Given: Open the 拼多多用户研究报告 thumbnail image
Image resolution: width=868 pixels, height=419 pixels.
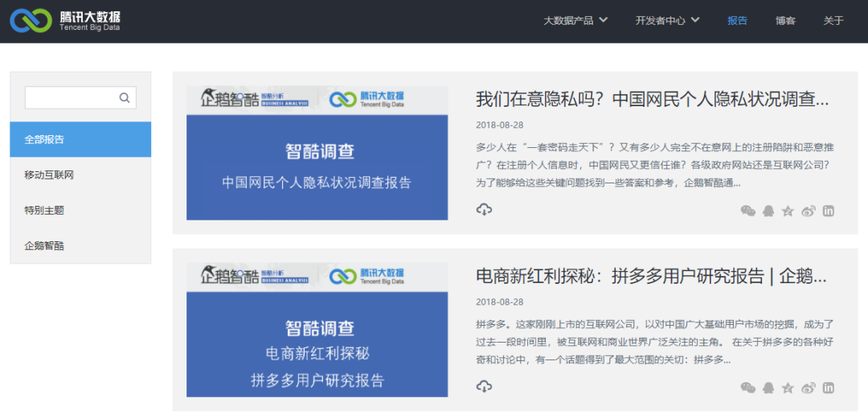Looking at the screenshot, I should (x=317, y=330).
